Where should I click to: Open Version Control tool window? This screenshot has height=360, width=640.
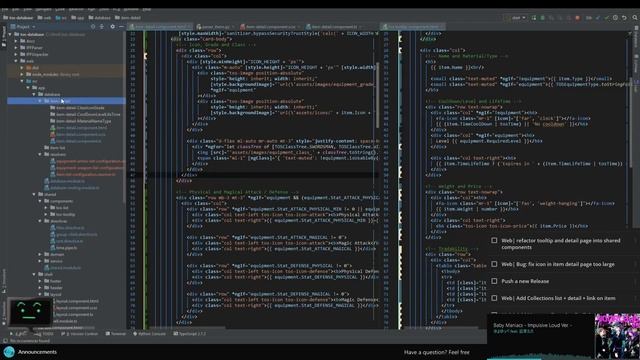tap(80, 334)
